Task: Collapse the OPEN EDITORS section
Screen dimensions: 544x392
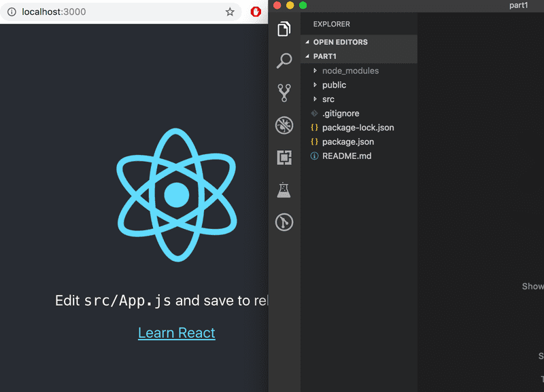Action: click(x=307, y=42)
